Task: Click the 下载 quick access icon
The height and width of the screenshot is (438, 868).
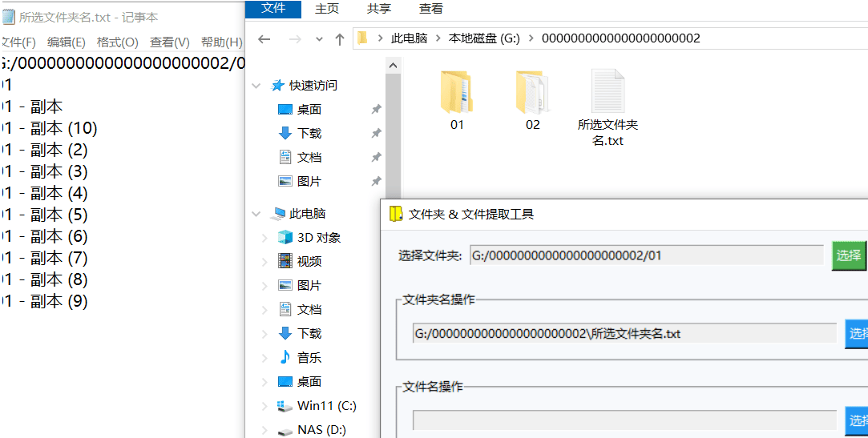Action: click(x=285, y=134)
